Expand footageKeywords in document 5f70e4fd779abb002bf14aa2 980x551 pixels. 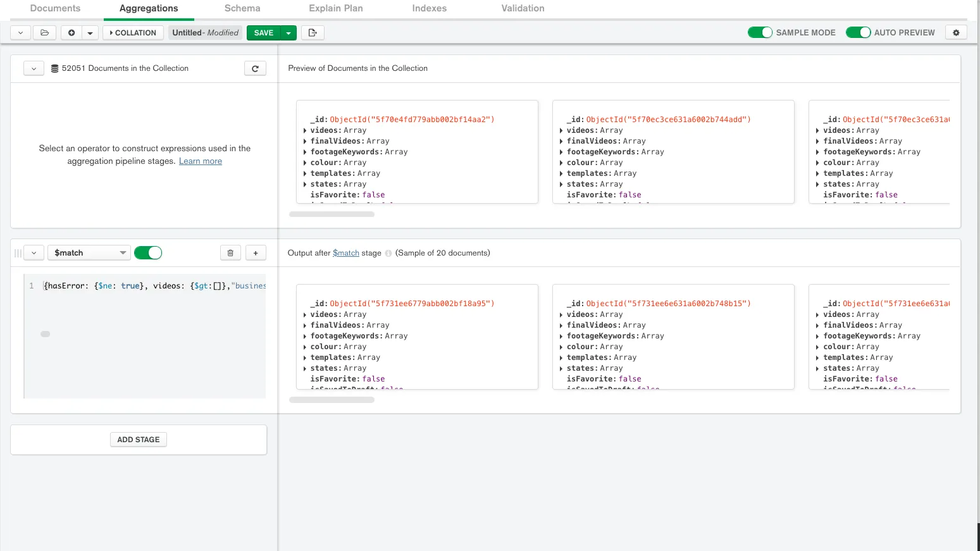point(305,152)
